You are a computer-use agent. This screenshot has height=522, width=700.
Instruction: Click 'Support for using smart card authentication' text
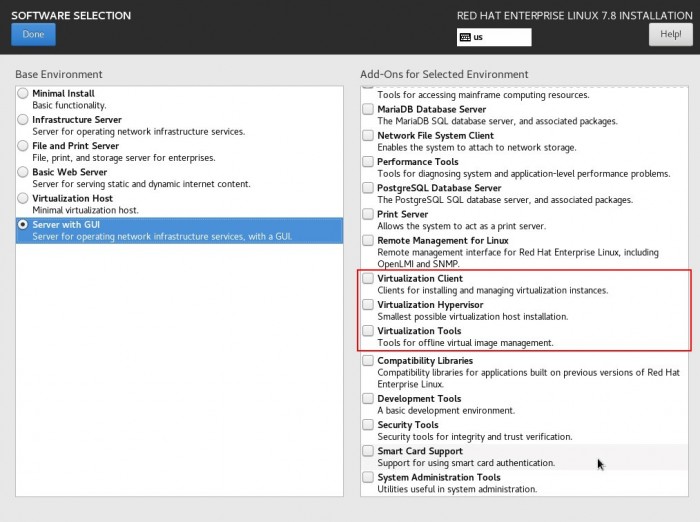pos(466,463)
